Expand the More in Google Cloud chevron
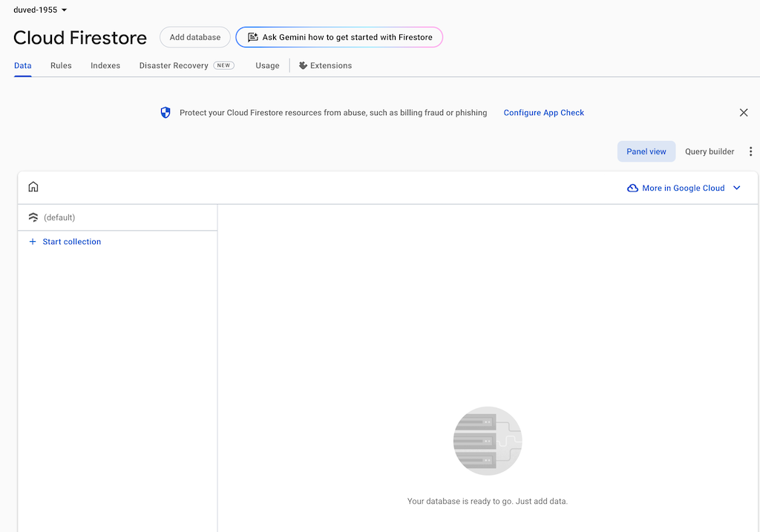The image size is (760, 532). click(x=737, y=188)
